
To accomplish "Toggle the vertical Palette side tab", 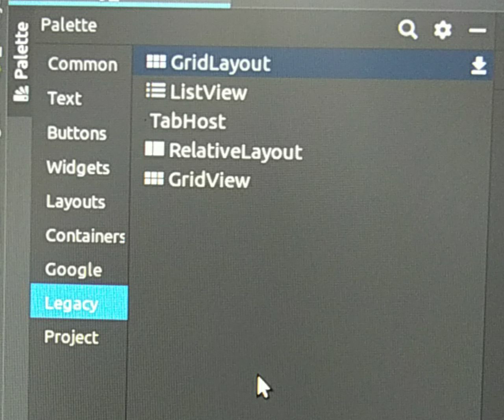I will point(21,62).
